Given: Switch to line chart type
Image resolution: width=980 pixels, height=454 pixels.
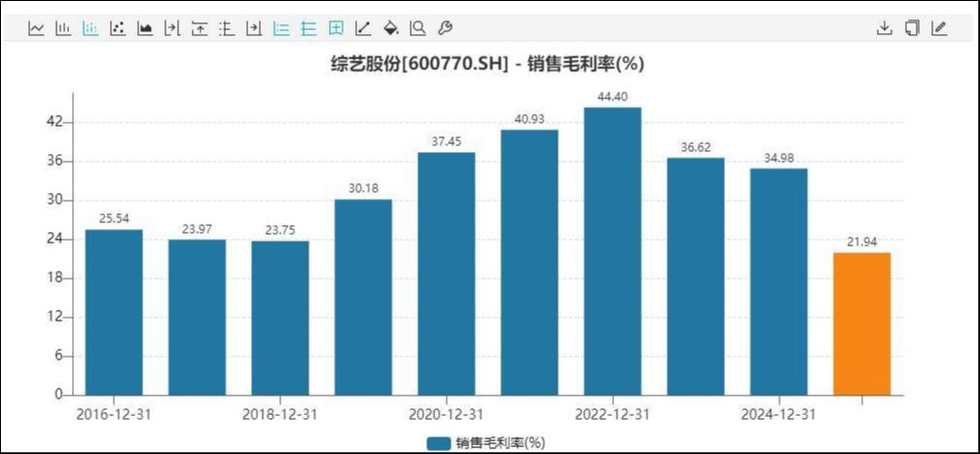Looking at the screenshot, I should tap(36, 28).
